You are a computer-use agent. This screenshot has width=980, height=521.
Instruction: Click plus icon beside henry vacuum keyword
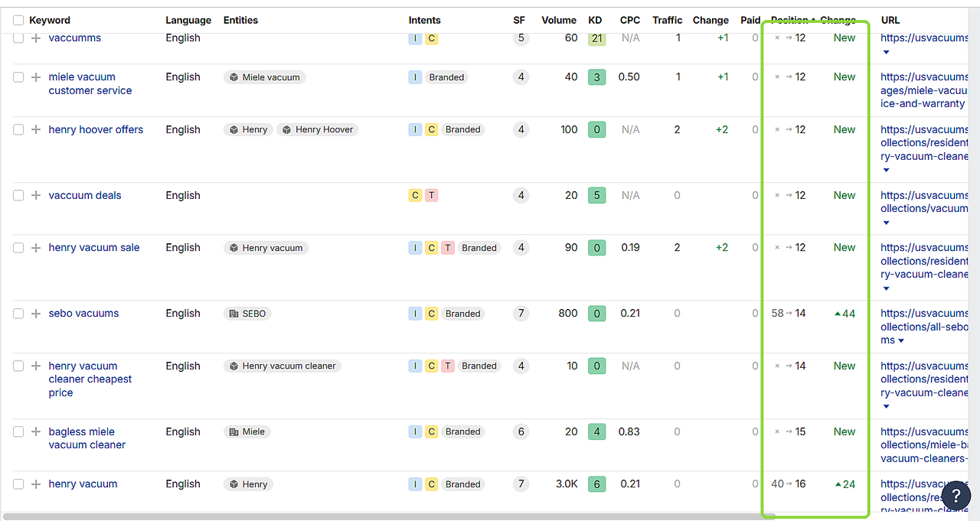point(36,484)
